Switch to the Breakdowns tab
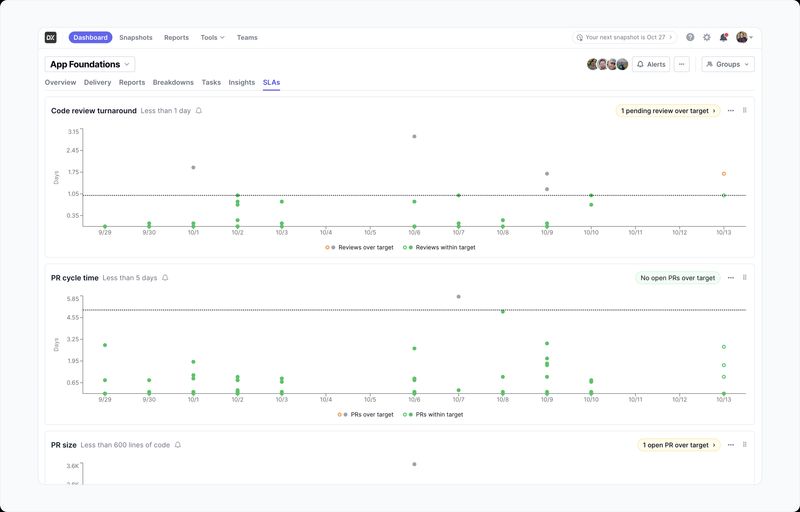The image size is (800, 512). 173,82
